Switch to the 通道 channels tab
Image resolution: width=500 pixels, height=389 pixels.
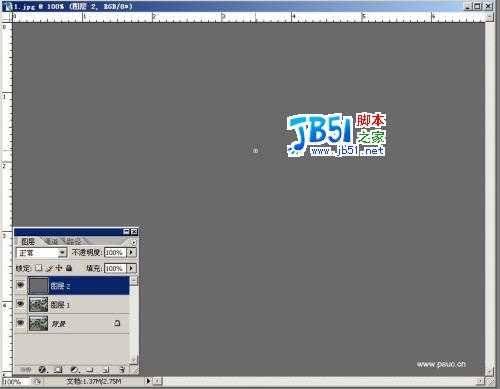click(51, 241)
